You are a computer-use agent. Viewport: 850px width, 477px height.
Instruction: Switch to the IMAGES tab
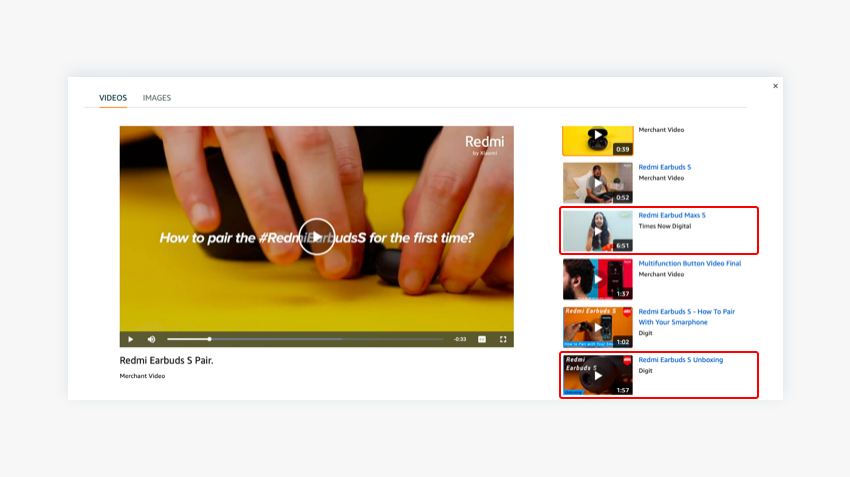157,98
